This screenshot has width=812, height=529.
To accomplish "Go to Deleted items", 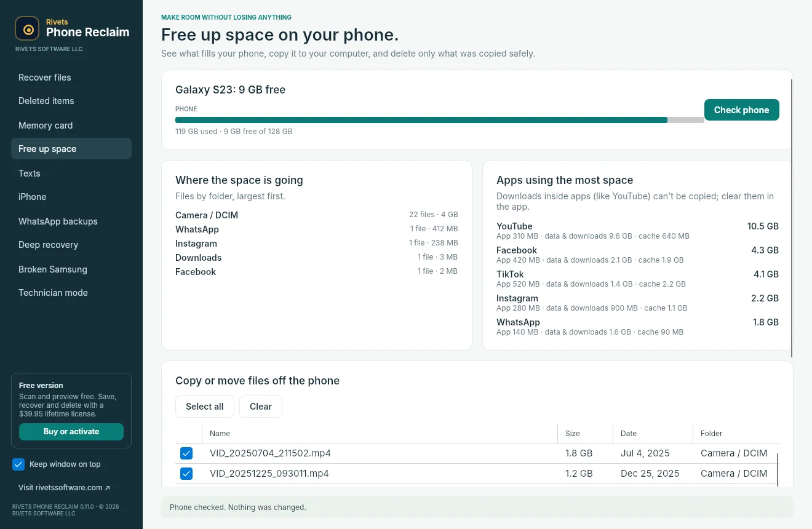I will 71,101.
